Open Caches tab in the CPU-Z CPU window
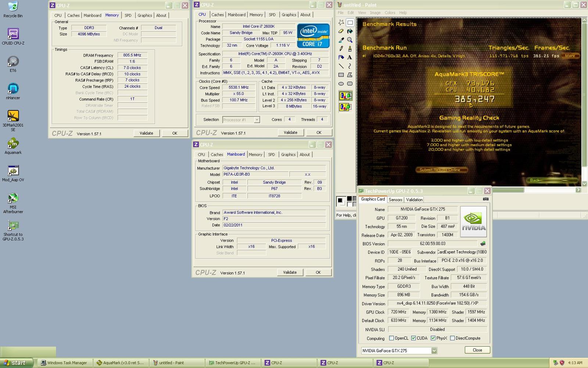This screenshot has width=588, height=368. (x=218, y=15)
